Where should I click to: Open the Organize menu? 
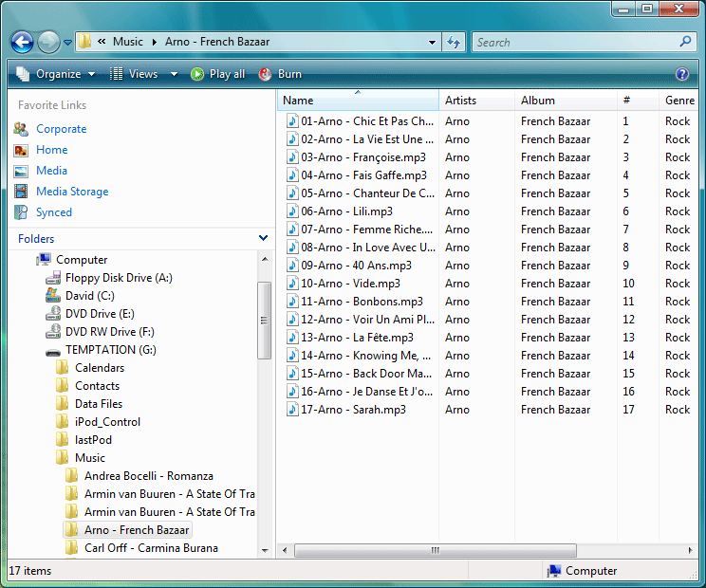[55, 74]
